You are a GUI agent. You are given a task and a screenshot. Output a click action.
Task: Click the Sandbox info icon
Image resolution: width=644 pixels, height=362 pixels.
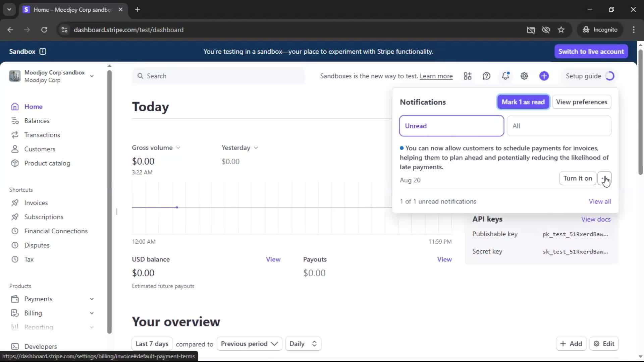[43, 51]
